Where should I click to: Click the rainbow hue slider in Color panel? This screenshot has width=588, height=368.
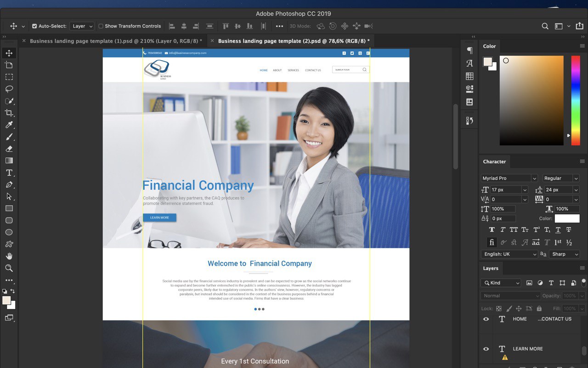(x=575, y=100)
